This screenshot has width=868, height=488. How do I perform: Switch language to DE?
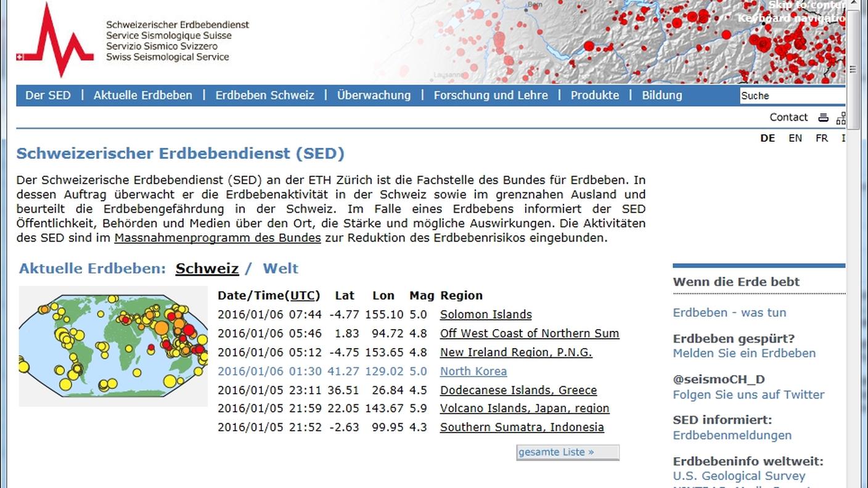click(768, 138)
